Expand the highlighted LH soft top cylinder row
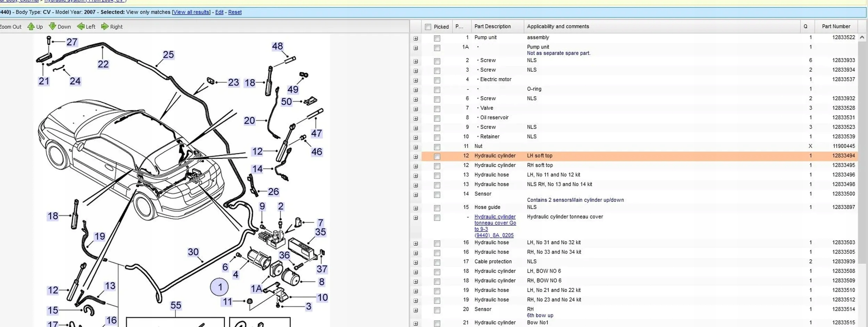 pyautogui.click(x=416, y=157)
